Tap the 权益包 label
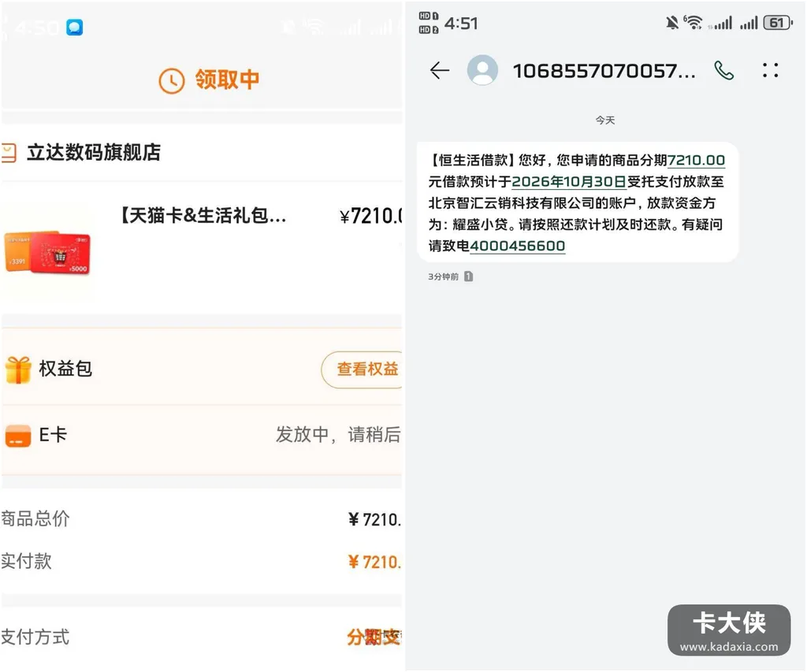807x672 pixels. (x=65, y=369)
